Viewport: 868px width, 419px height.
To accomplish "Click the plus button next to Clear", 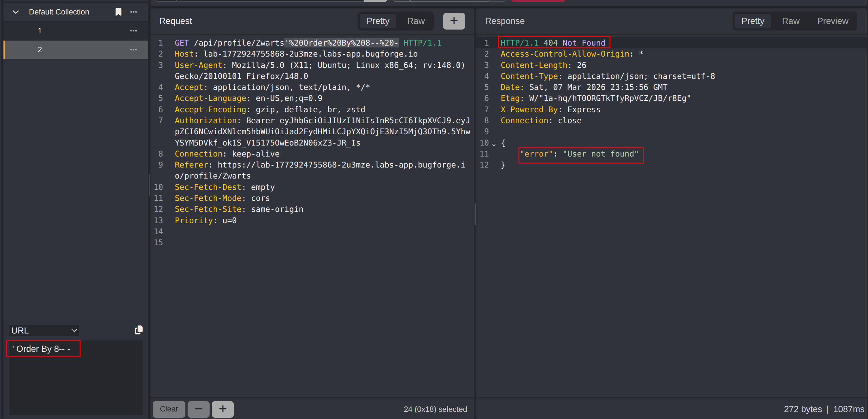I will tap(223, 409).
